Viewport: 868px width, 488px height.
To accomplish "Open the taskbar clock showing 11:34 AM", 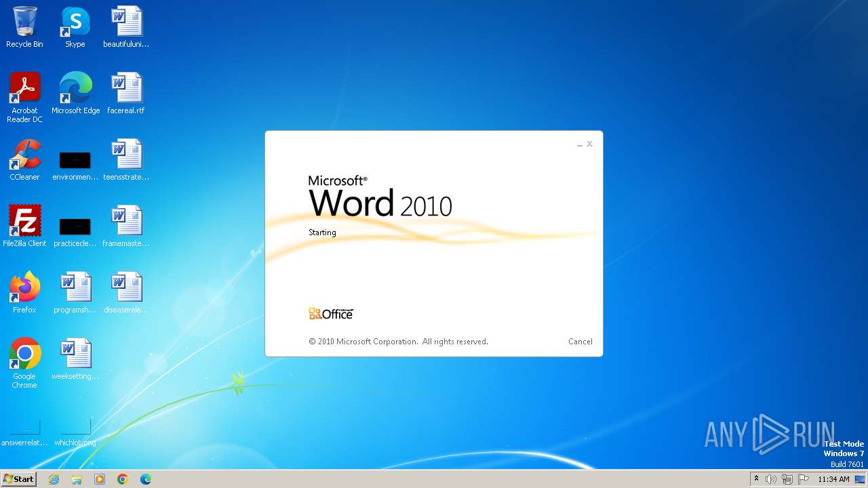I will (x=833, y=479).
